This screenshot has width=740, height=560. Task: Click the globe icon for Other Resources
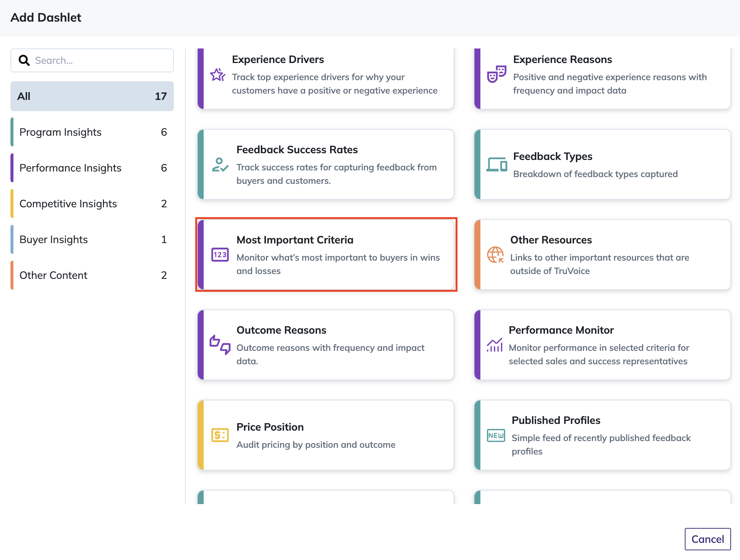pyautogui.click(x=495, y=255)
